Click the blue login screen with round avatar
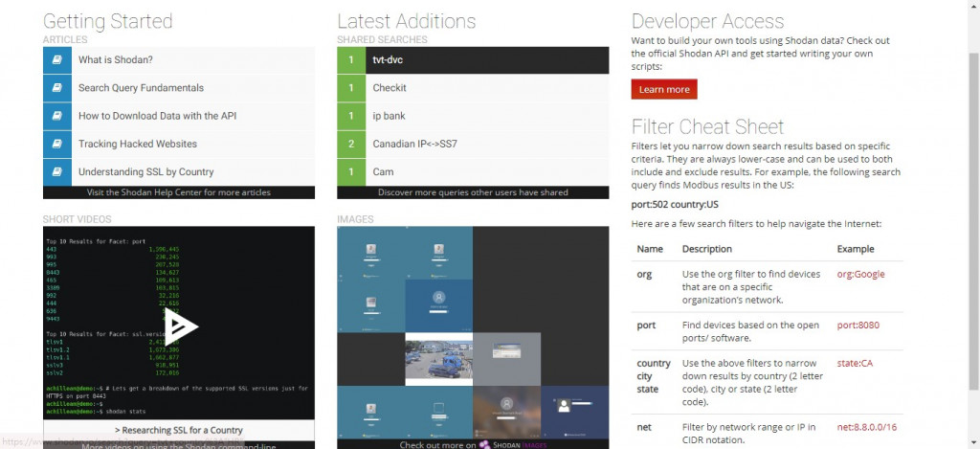980x449 pixels. coord(438,305)
